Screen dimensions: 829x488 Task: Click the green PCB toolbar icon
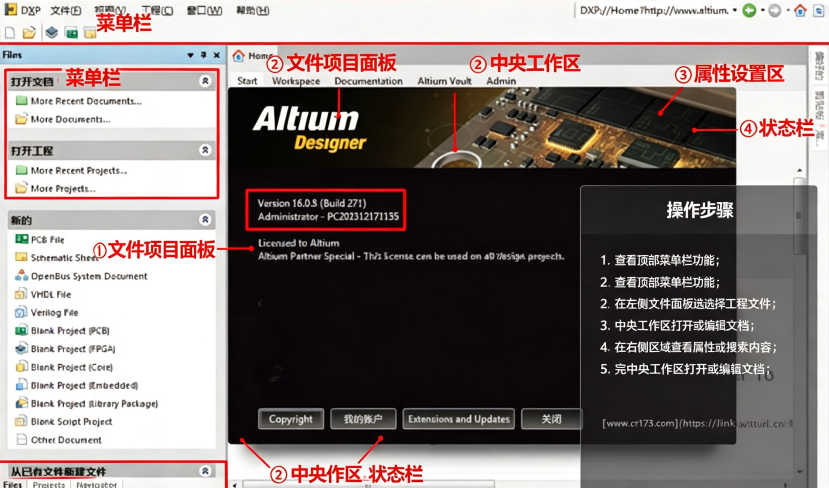[x=71, y=33]
